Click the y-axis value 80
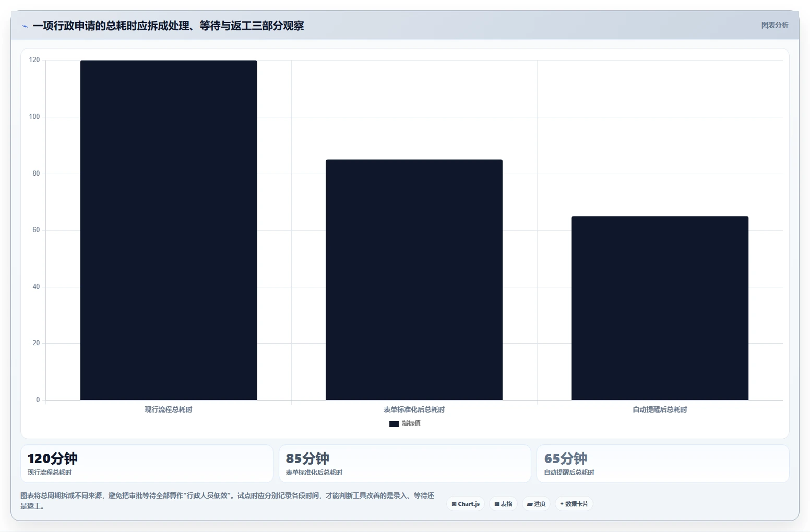This screenshot has width=810, height=532. [36, 174]
